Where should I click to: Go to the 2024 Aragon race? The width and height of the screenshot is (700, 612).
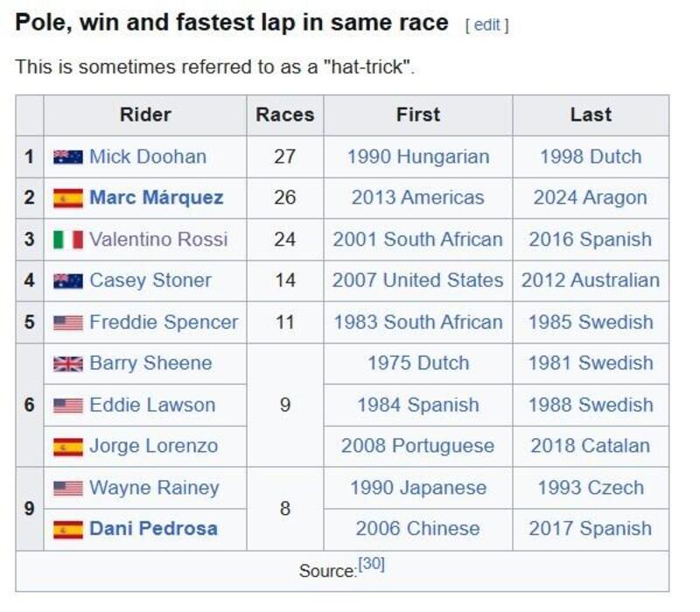[590, 198]
